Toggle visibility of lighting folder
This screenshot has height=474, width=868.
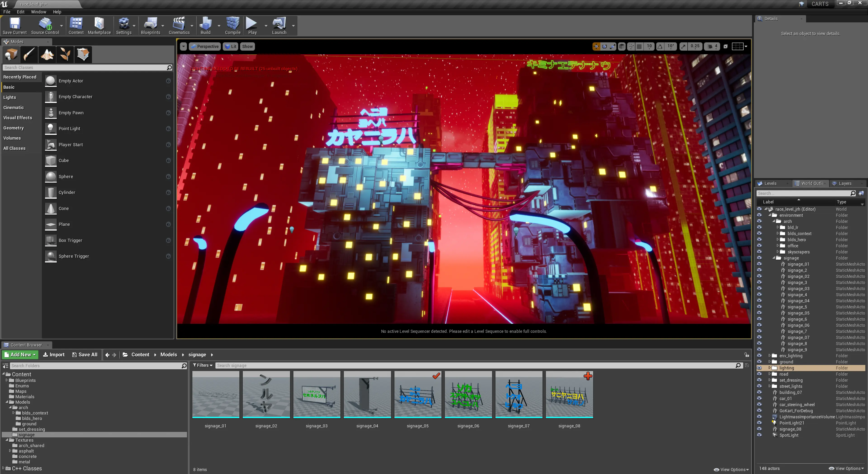[759, 368]
